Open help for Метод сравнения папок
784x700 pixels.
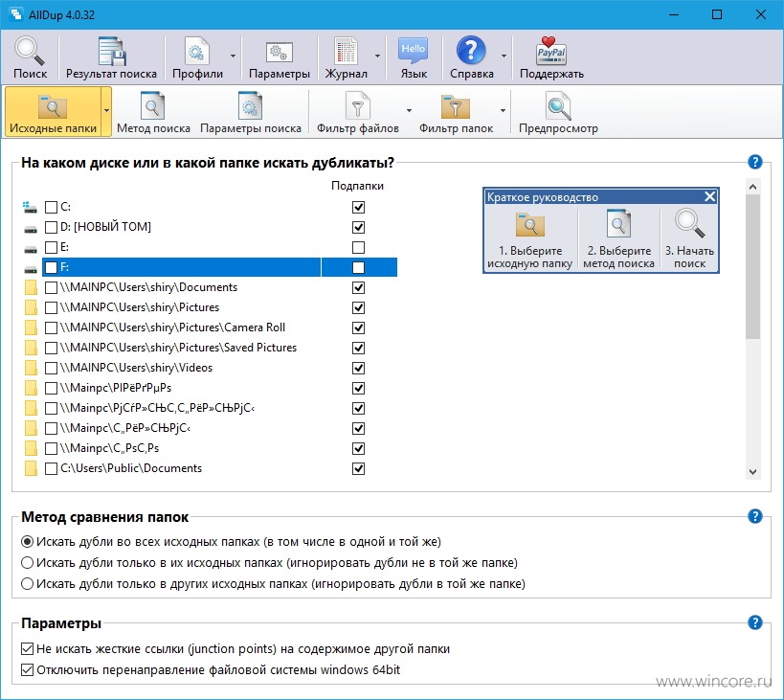[755, 516]
